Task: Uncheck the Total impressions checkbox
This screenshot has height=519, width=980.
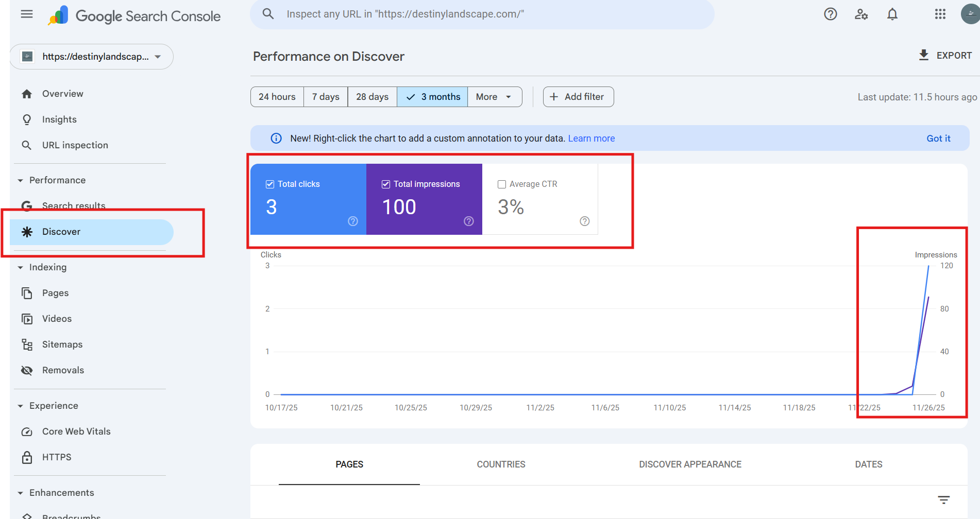Action: click(x=386, y=184)
